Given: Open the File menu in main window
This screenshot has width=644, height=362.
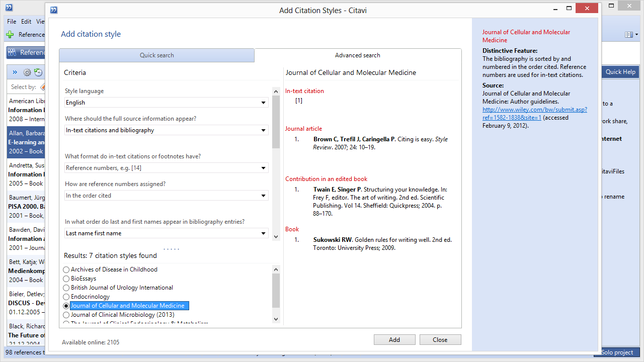Looking at the screenshot, I should [x=12, y=22].
